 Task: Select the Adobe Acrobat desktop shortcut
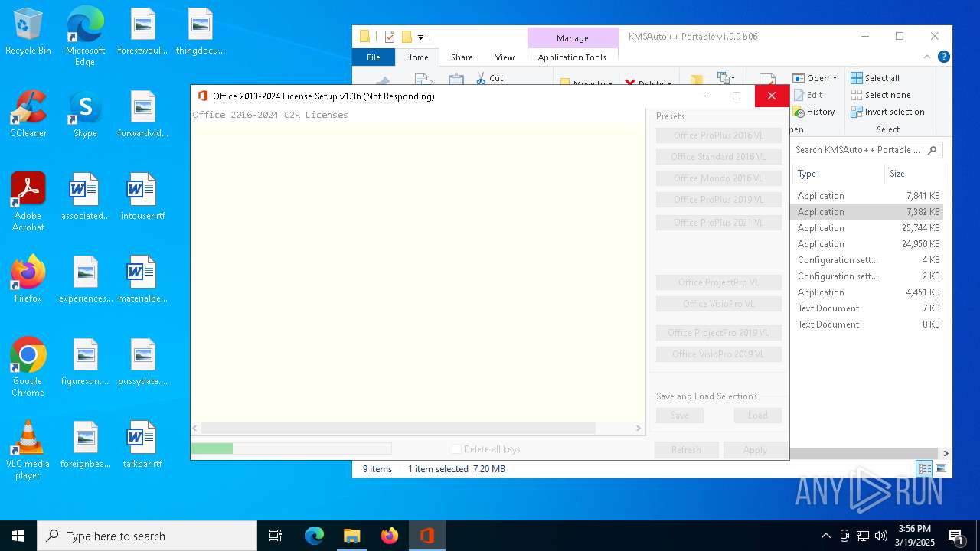click(x=28, y=202)
